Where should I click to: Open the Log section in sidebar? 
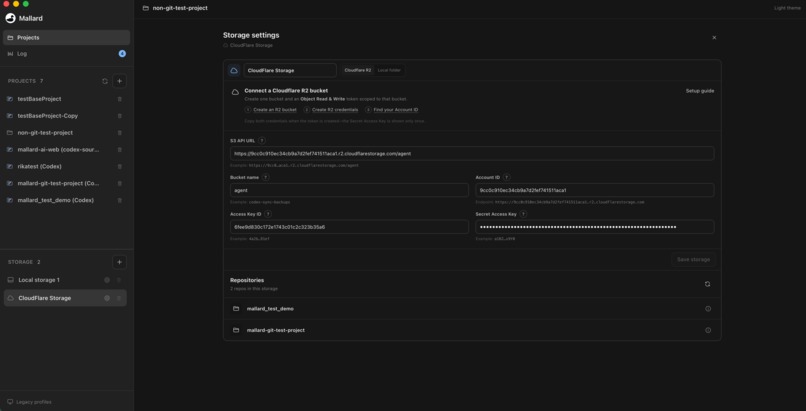(66, 53)
